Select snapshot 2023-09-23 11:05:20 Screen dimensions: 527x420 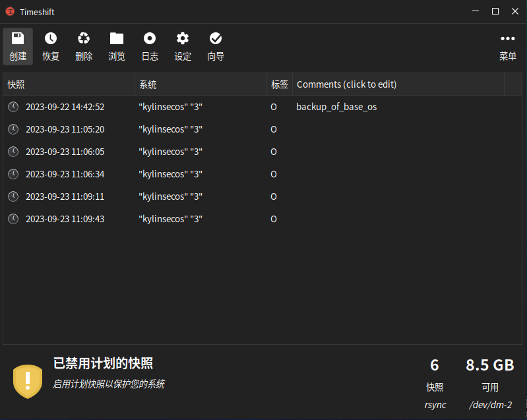point(65,129)
